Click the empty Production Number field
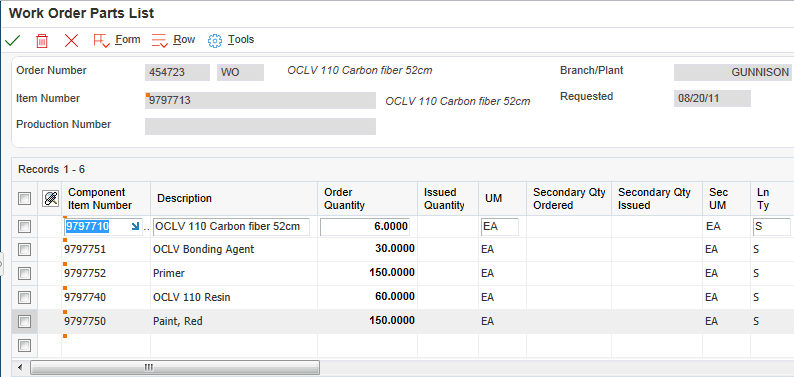The width and height of the screenshot is (794, 377). [x=260, y=127]
